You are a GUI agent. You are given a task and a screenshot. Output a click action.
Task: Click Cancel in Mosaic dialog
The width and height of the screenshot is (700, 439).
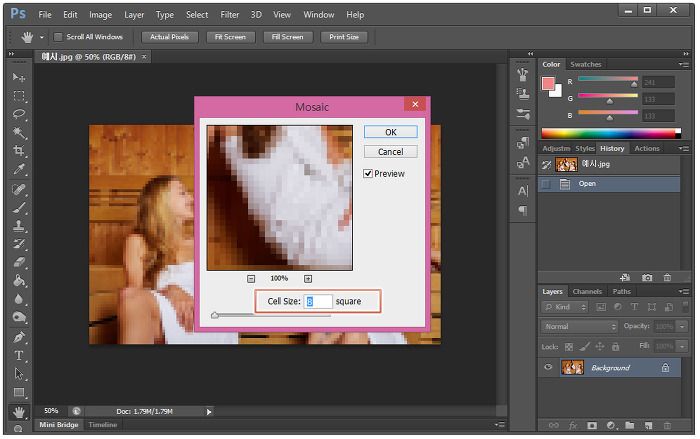click(391, 152)
